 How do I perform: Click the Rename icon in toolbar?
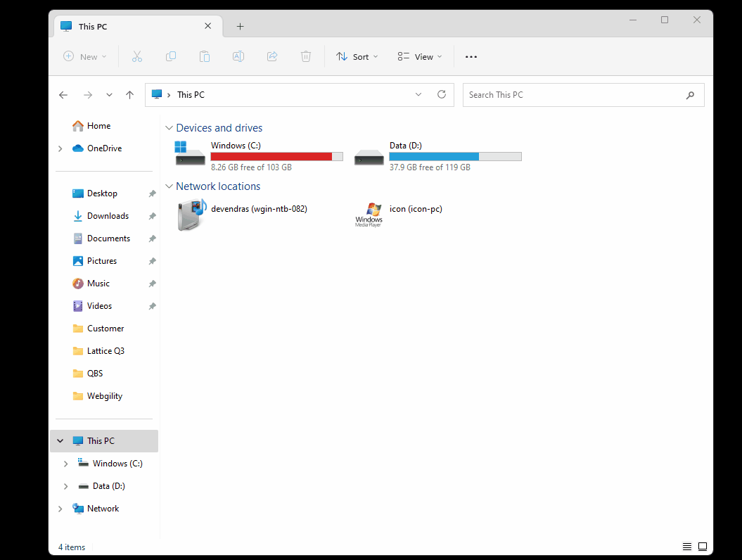(238, 57)
